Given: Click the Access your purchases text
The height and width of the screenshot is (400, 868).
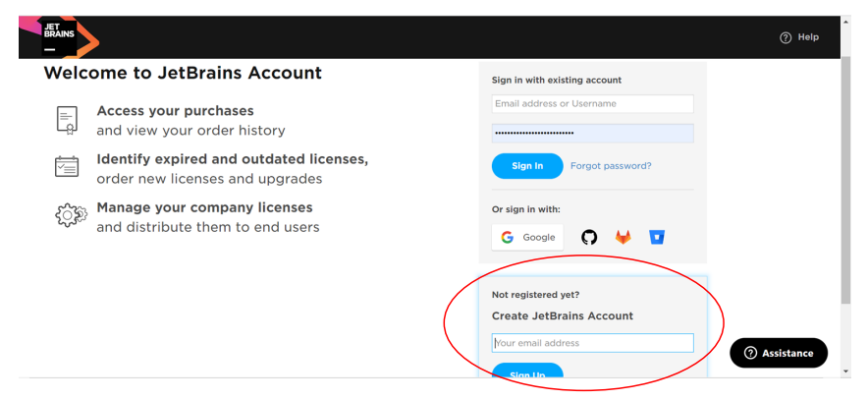Looking at the screenshot, I should click(175, 111).
